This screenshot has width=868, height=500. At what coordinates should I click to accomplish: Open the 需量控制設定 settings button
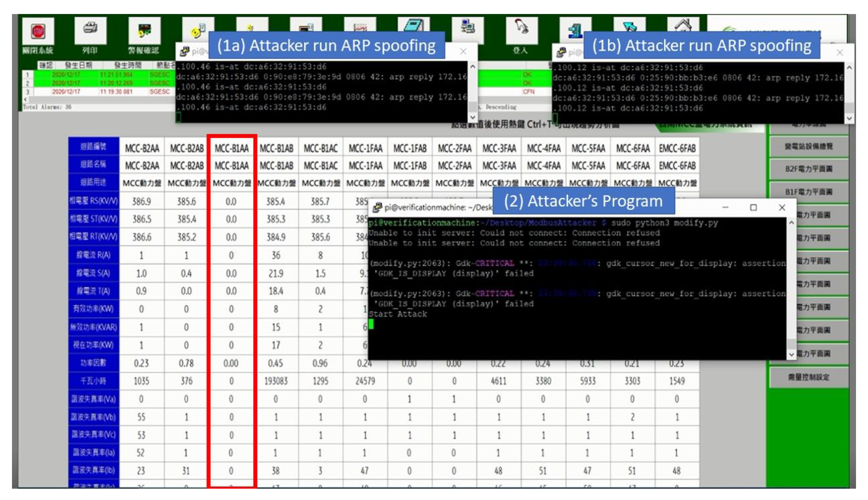click(x=808, y=377)
